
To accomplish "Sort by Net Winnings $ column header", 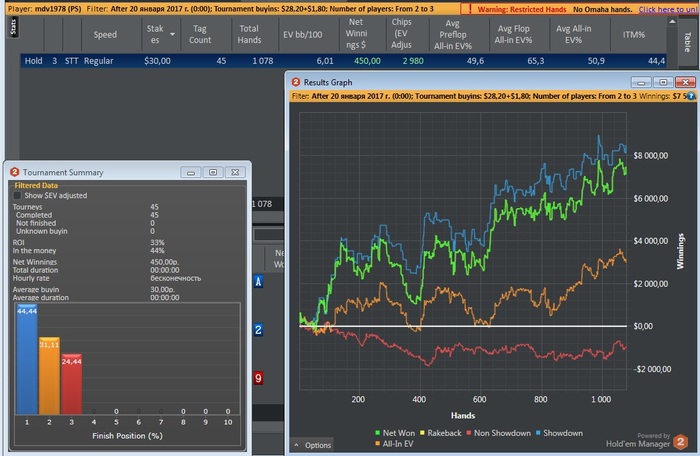I will [356, 33].
